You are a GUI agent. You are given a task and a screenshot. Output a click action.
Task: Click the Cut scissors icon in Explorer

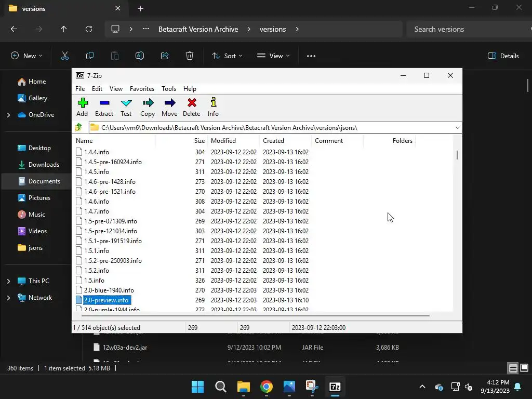(65, 56)
